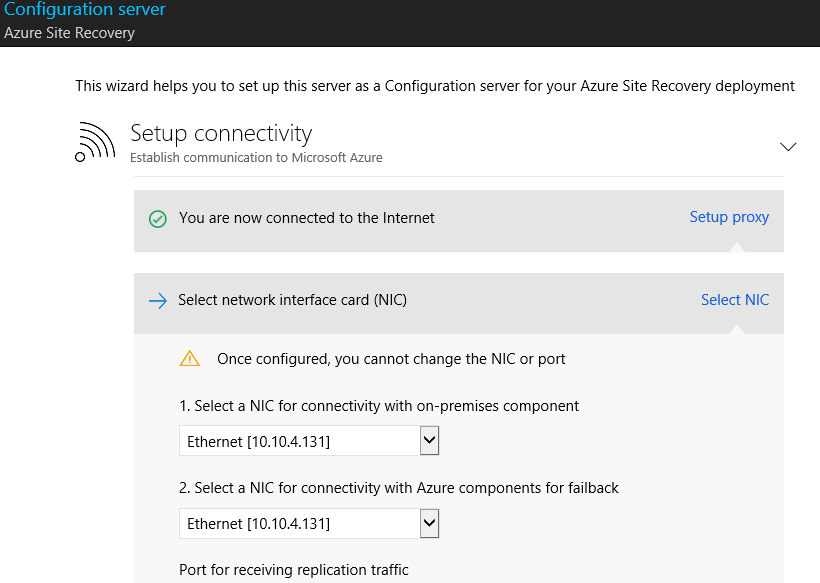Select the Setup connectivity heading
Screen dimensions: 820x583
221,133
